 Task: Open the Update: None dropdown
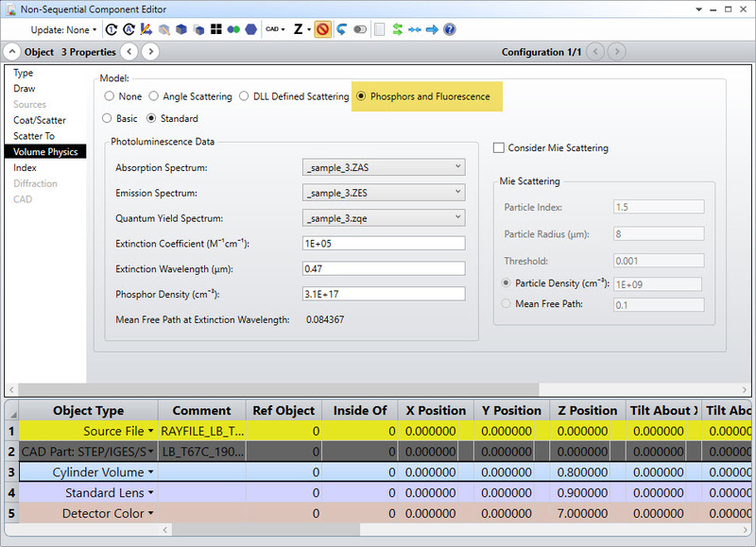pos(63,29)
